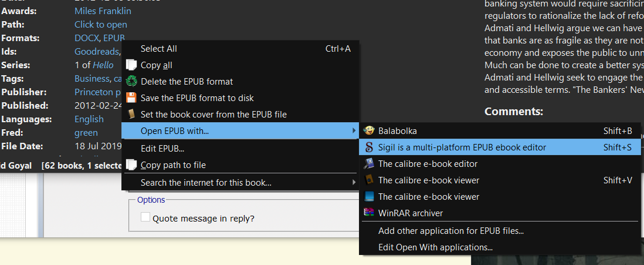Screen dimensions: 644x265
Task: Click the Save EPUB format disk icon
Action: click(132, 98)
